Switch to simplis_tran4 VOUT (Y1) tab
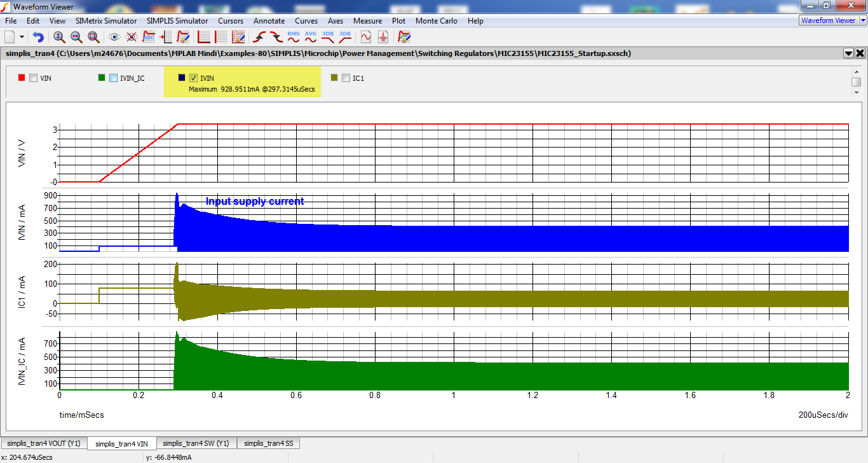Image resolution: width=868 pixels, height=463 pixels. coord(44,443)
